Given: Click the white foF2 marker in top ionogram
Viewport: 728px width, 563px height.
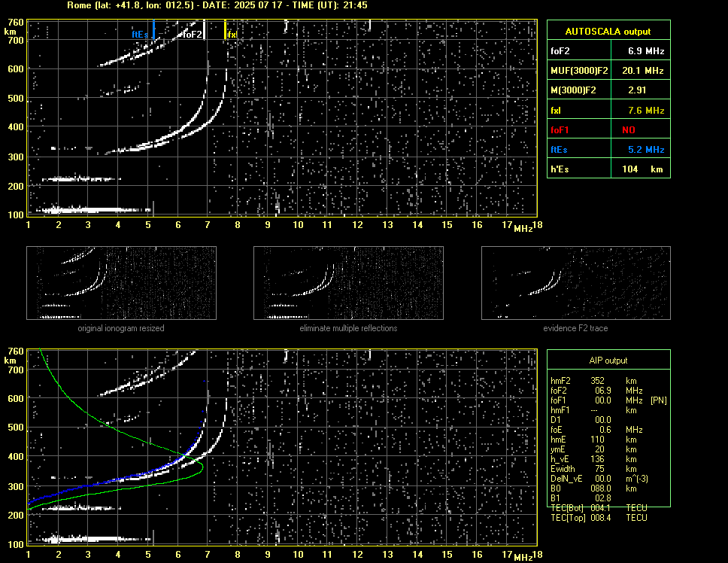Looking at the screenshot, I should click(205, 30).
